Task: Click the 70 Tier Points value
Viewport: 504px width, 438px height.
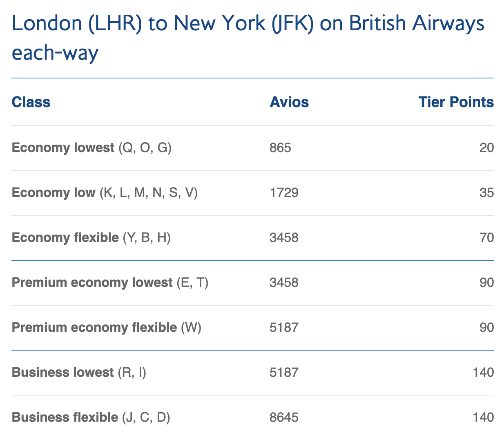Action: pos(486,237)
